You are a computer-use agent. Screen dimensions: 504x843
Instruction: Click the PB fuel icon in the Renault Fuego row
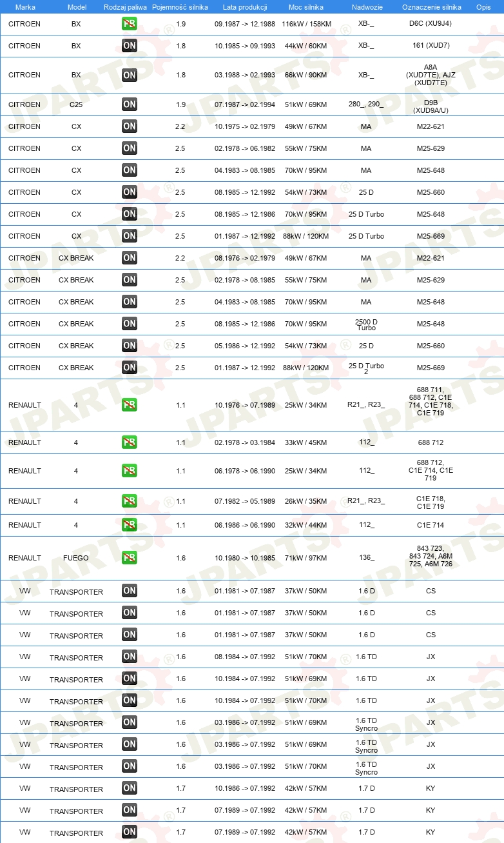(130, 558)
